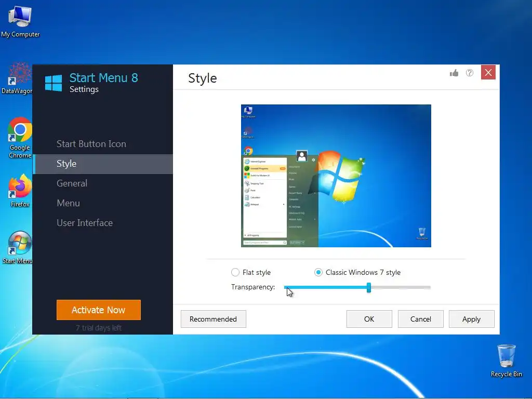Click the 'Style' page heading

203,78
